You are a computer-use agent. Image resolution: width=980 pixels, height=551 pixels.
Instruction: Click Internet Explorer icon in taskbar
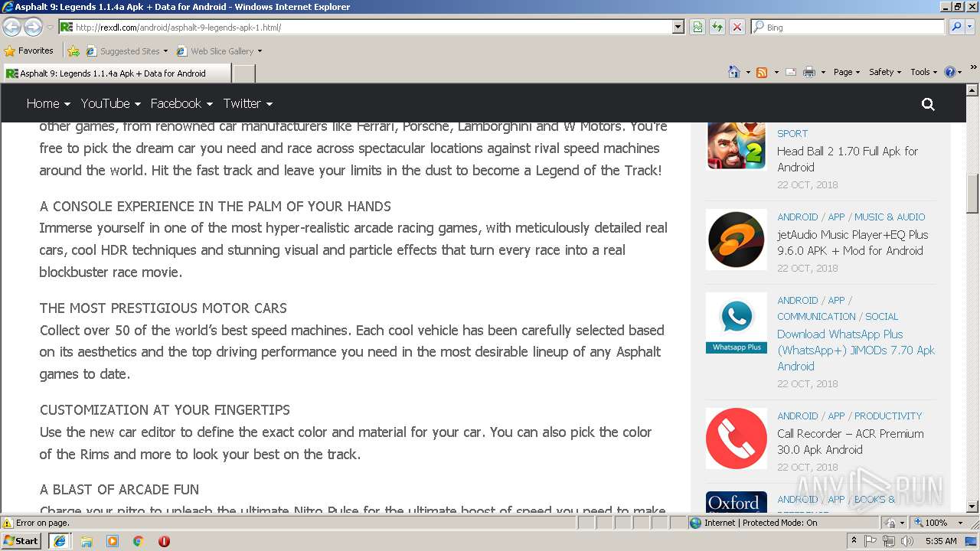[x=60, y=541]
